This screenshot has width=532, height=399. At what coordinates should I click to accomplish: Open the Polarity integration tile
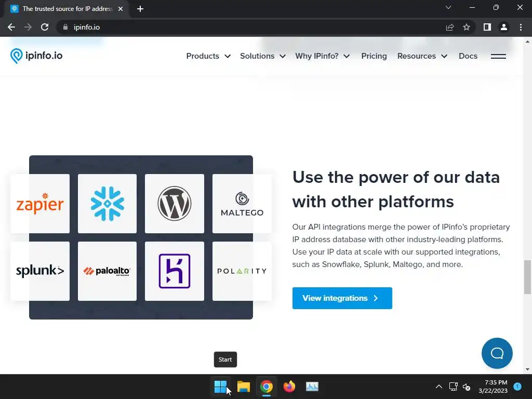(x=242, y=271)
